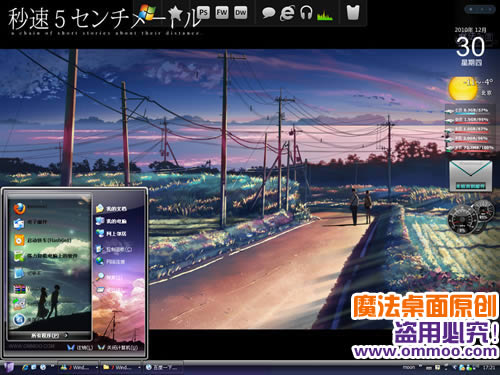Click the Turn Off Computer (关闭计算机) button

pyautogui.click(x=118, y=348)
